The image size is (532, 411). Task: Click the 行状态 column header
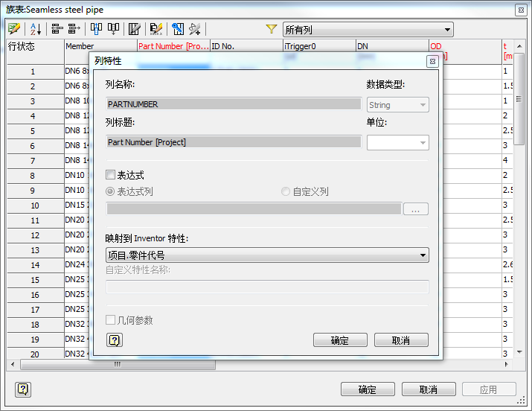pos(36,51)
